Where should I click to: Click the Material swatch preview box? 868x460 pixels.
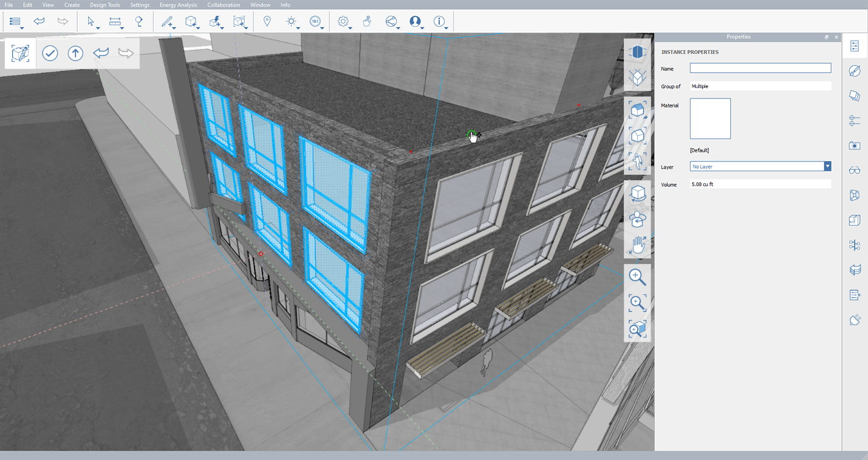tap(710, 119)
